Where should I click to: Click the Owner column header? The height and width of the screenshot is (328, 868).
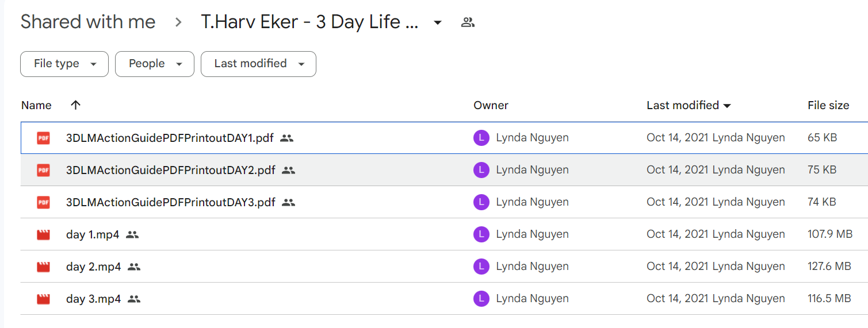pos(491,105)
